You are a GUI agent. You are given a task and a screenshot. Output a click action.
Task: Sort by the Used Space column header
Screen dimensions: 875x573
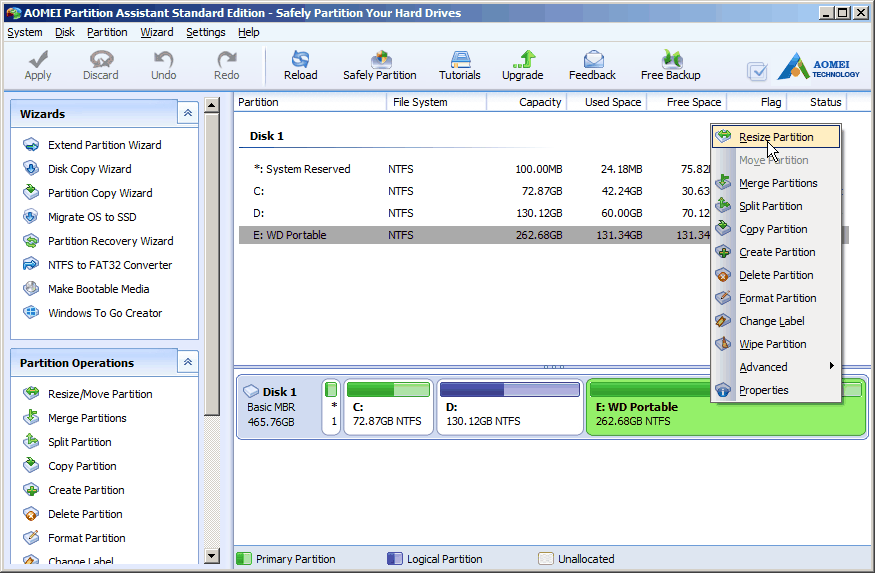tap(607, 102)
